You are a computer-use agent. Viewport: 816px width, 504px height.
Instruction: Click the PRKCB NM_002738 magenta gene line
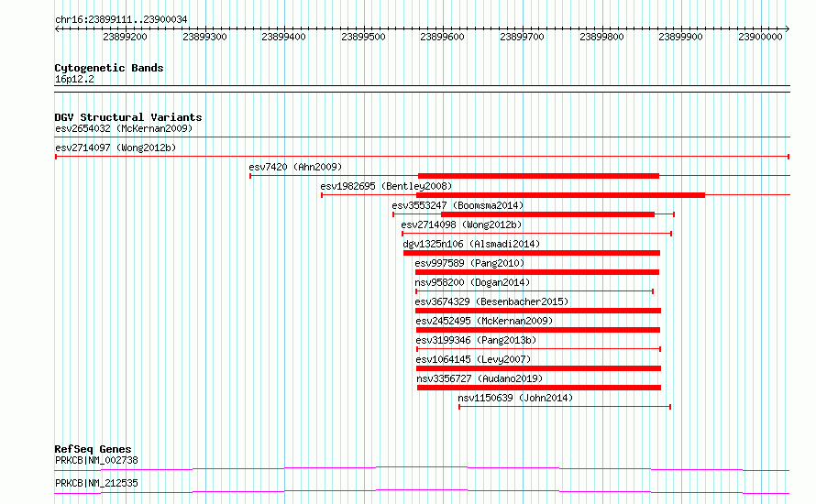[x=422, y=468]
